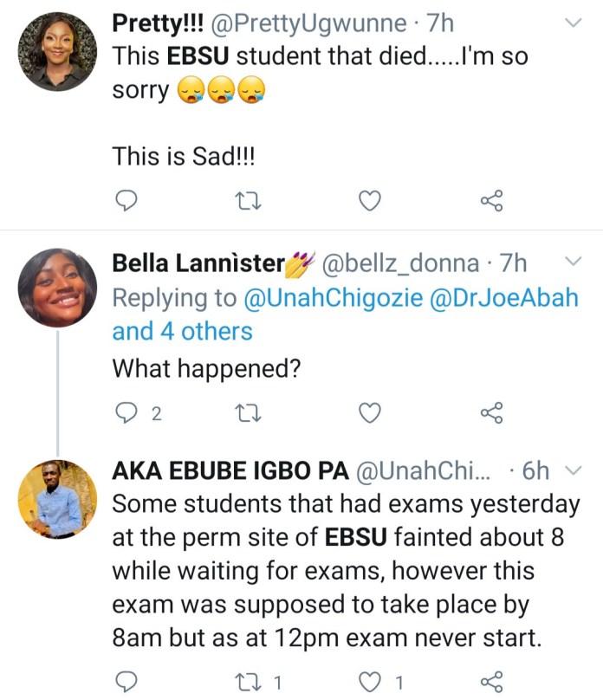Open options chevron on Pretty!!!'s tweet

(574, 23)
